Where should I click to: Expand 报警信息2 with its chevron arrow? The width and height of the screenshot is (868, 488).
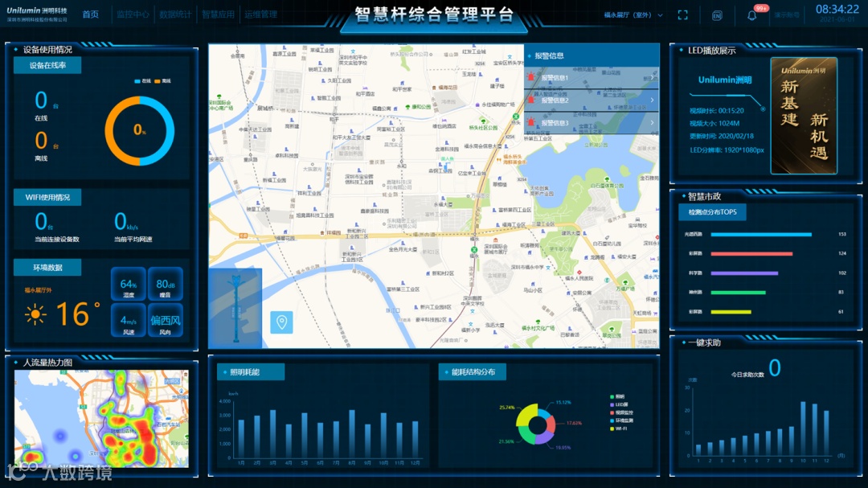(652, 100)
